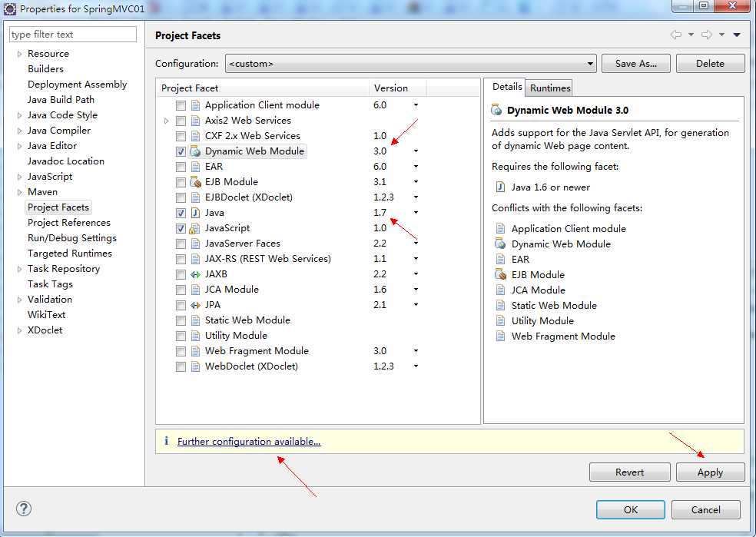Image resolution: width=756 pixels, height=537 pixels.
Task: Click the Dynamic Web Module facet icon
Action: 195,151
